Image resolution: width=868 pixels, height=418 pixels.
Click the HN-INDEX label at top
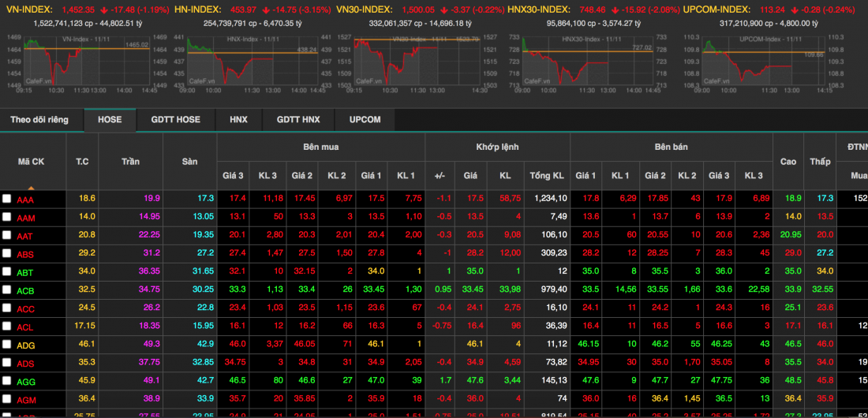pyautogui.click(x=196, y=10)
